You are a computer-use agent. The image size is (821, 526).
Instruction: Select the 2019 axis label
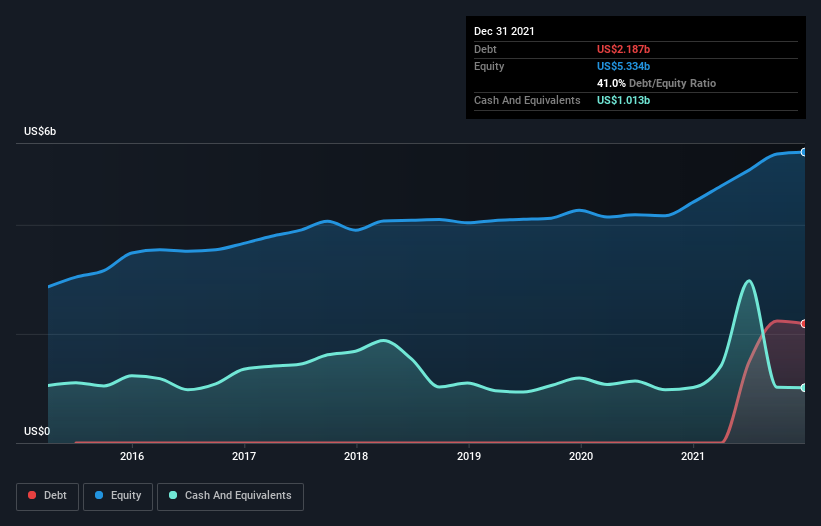(469, 456)
